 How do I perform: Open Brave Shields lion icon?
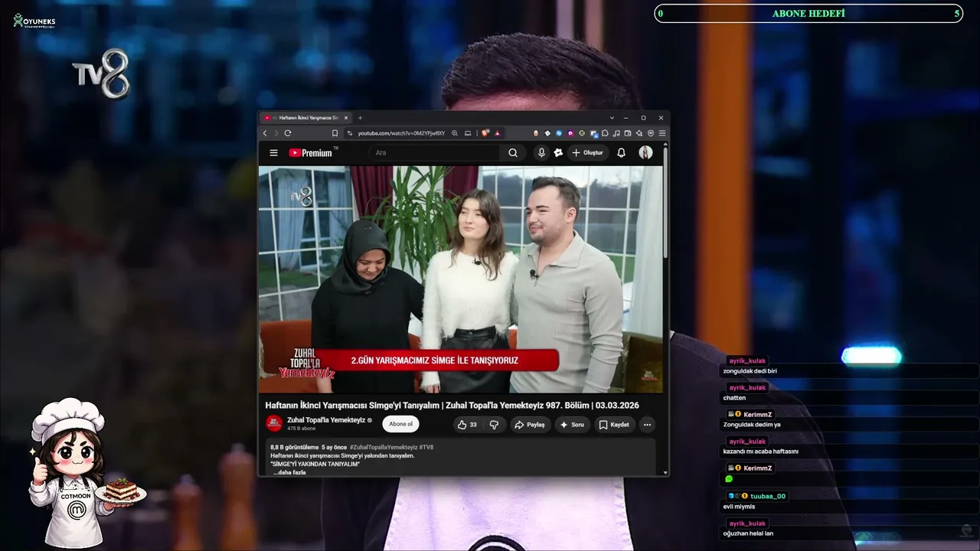tap(485, 133)
